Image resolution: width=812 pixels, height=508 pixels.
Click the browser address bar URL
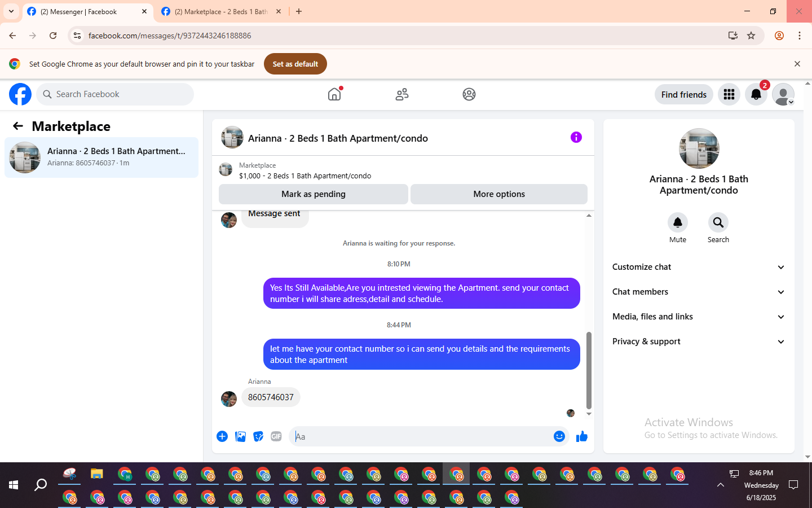coord(170,36)
